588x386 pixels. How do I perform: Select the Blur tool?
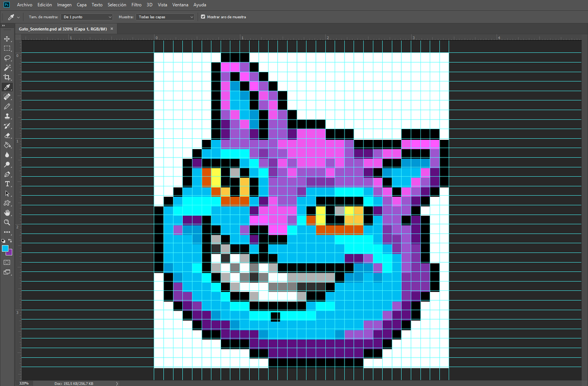coord(7,154)
